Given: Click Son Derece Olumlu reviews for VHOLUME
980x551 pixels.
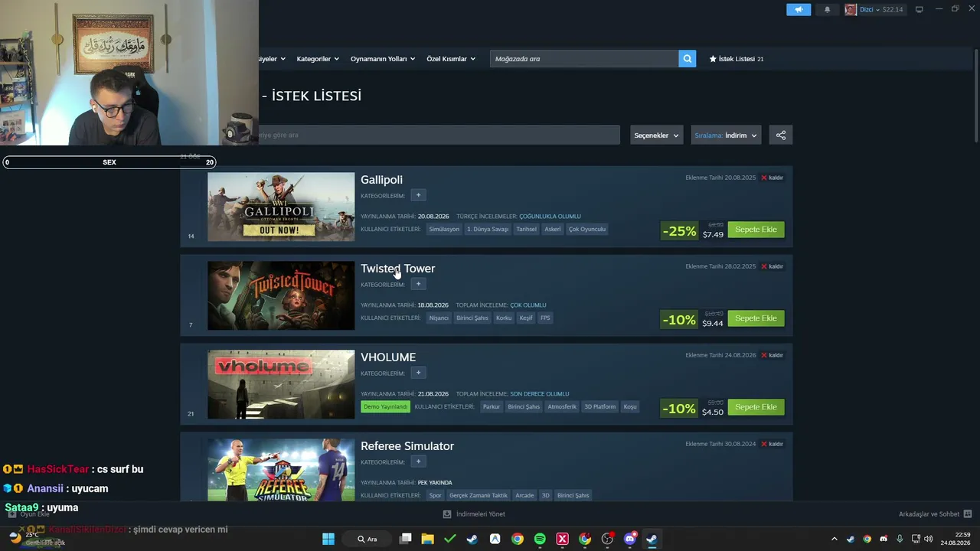Looking at the screenshot, I should (x=540, y=394).
